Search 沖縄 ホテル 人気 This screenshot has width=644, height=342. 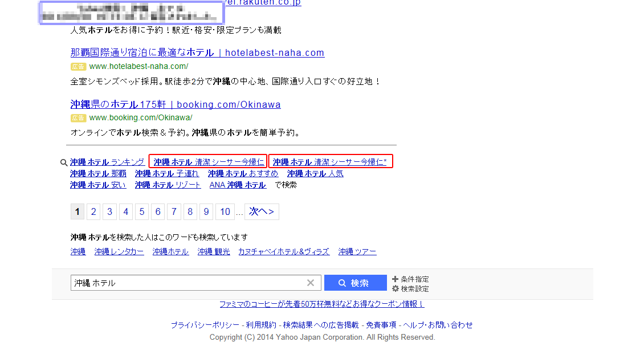pos(315,174)
